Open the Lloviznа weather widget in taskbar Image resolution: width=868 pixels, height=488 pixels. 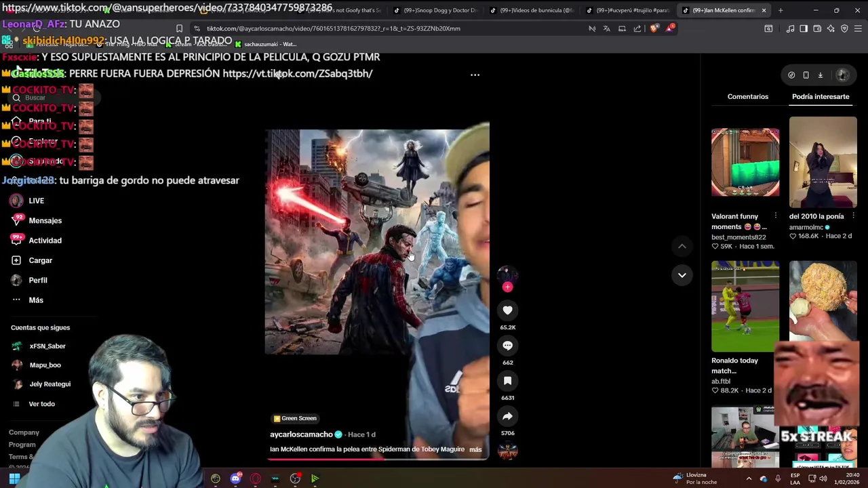[x=696, y=479]
